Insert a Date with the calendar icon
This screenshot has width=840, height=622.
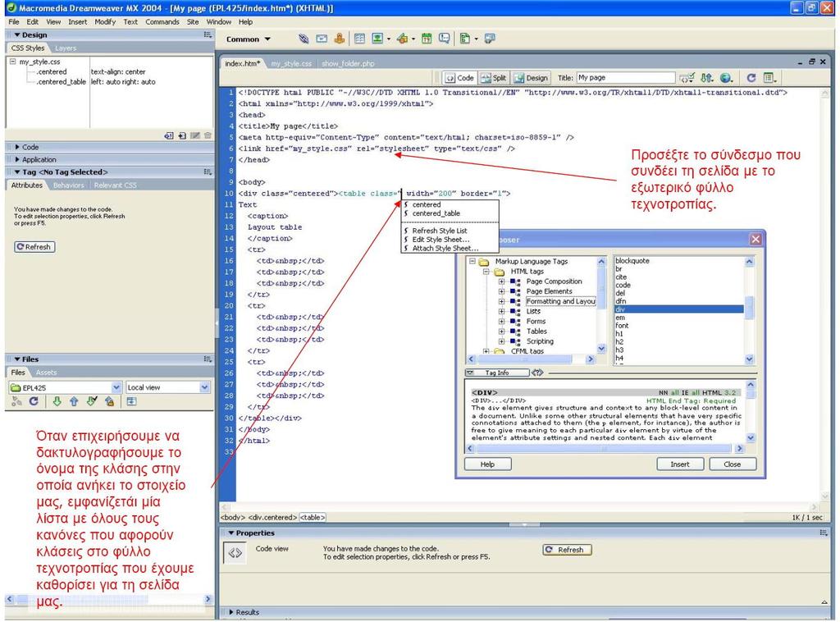tap(427, 39)
